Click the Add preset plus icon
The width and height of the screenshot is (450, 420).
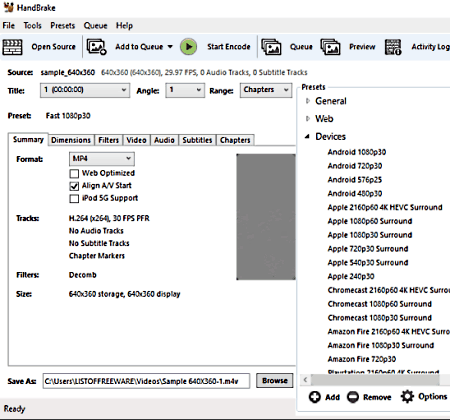click(314, 397)
